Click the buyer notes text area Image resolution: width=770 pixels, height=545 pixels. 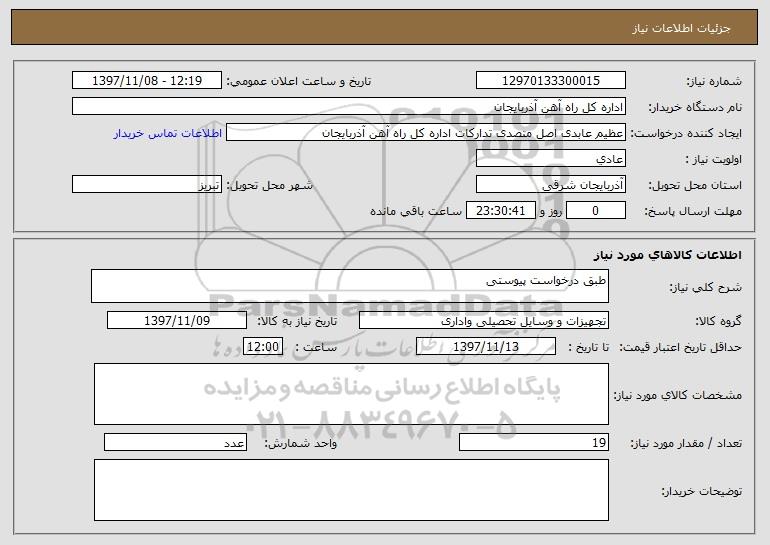351,490
